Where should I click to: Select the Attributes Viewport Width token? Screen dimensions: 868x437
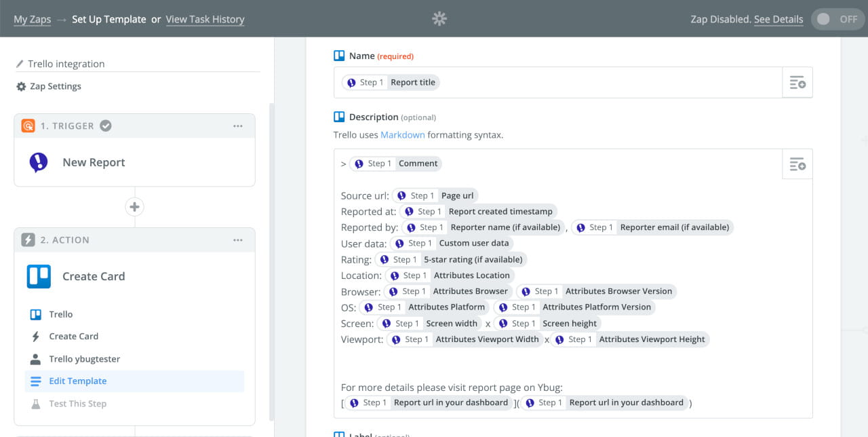click(465, 339)
